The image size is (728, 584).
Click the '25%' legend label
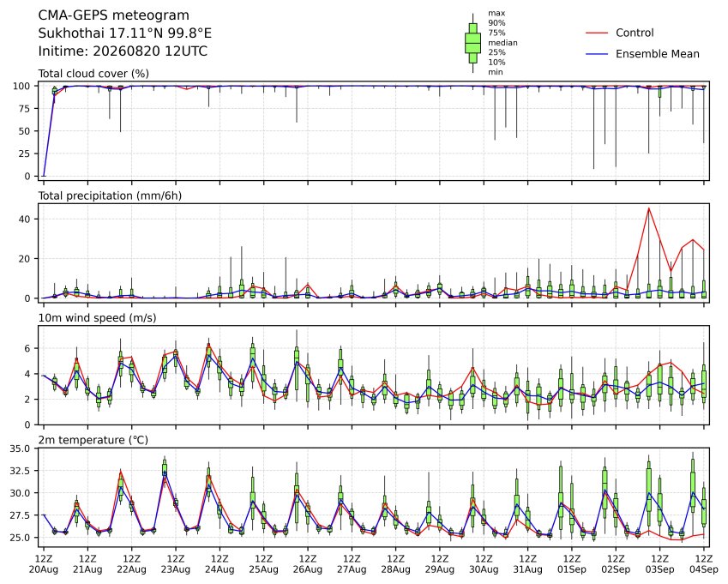[x=496, y=52]
